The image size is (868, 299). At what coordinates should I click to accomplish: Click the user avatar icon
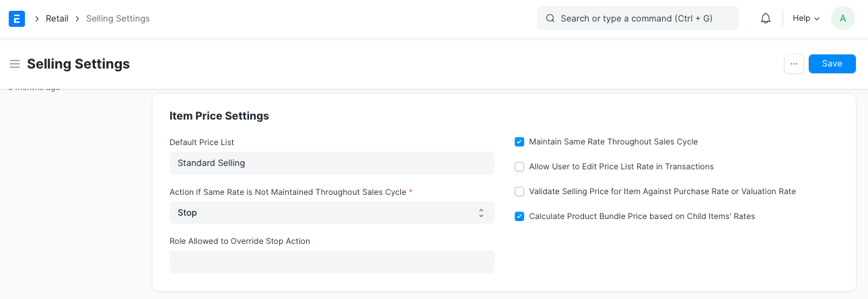843,18
